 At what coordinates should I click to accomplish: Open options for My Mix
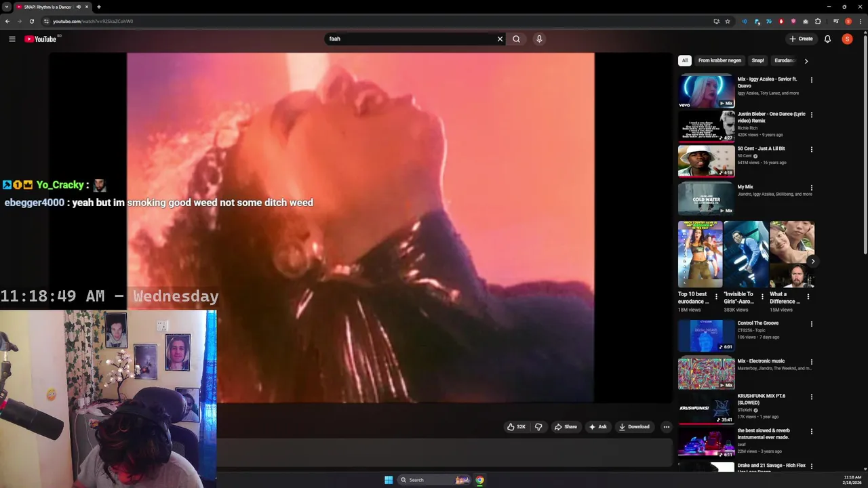tap(811, 188)
